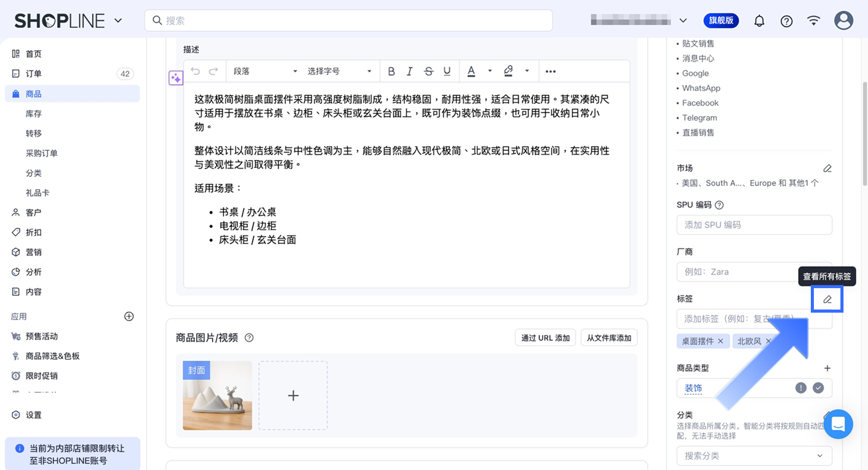The image size is (868, 470).
Task: Open 折扣 in the sidebar
Action: tap(72, 232)
